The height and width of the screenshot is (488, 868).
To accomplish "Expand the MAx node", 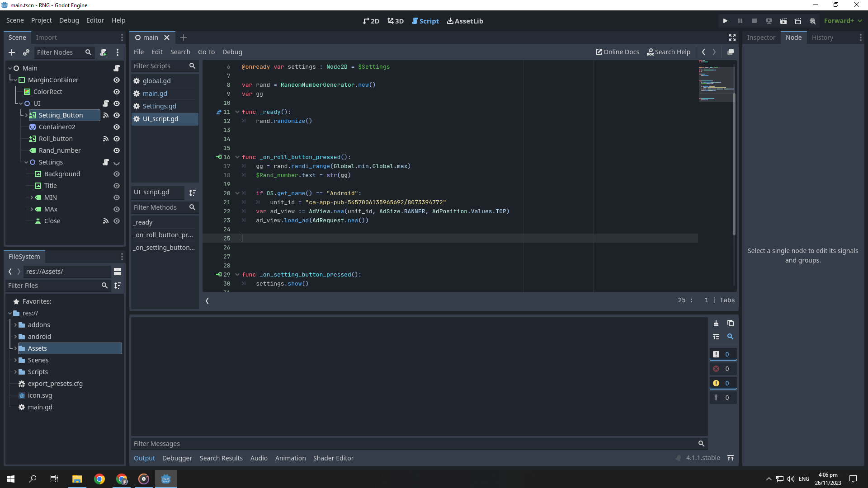I will (x=32, y=209).
